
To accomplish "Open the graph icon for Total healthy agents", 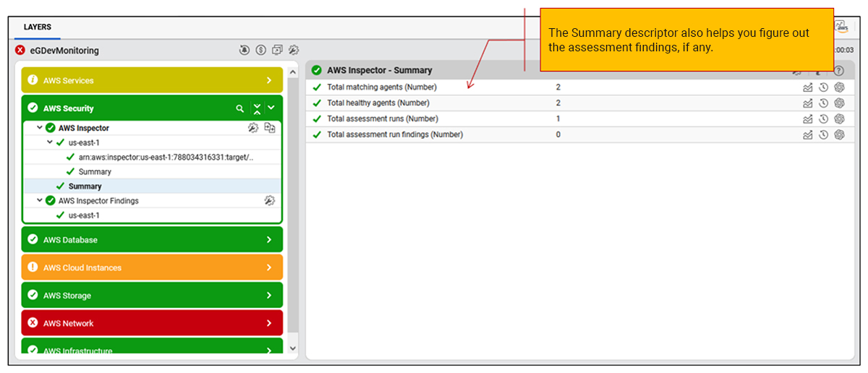I will (x=808, y=103).
